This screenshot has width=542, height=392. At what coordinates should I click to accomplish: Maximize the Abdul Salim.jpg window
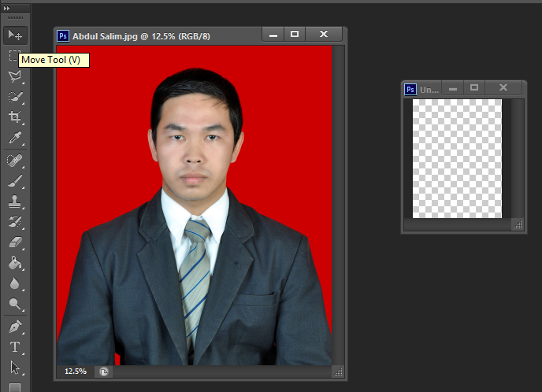point(295,34)
